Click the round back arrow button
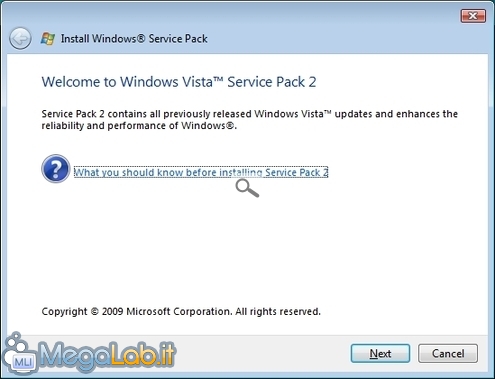This screenshot has height=379, width=495. point(20,39)
